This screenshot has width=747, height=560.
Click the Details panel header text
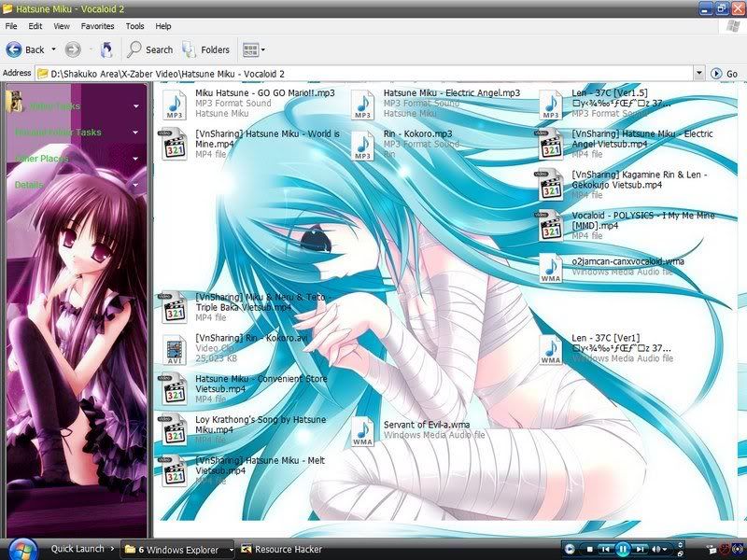pos(29,185)
